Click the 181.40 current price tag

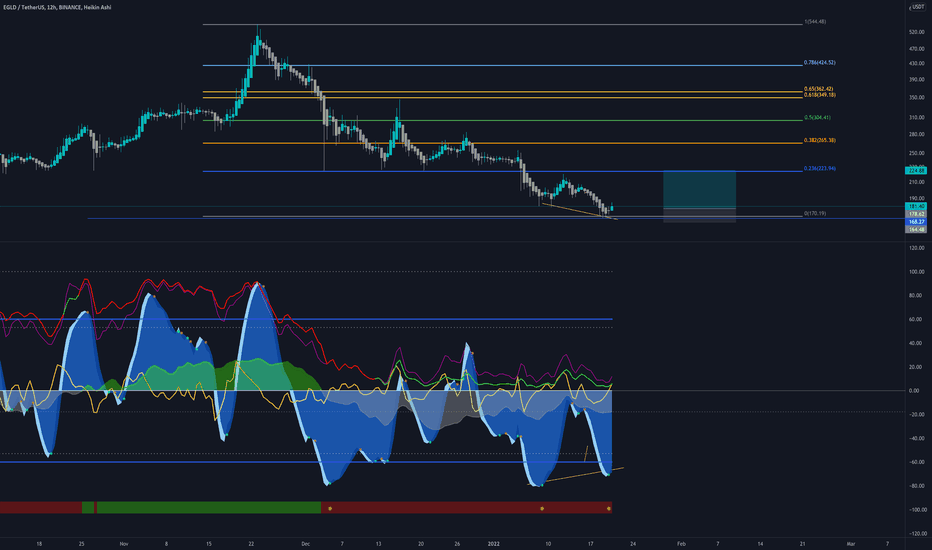916,206
